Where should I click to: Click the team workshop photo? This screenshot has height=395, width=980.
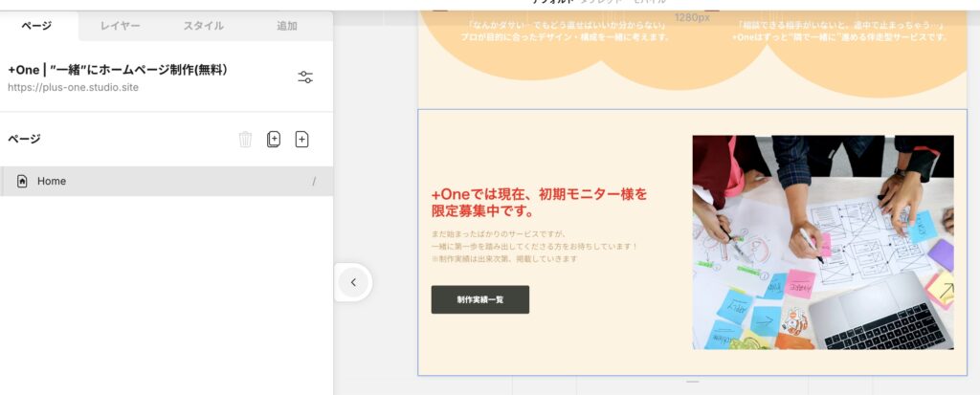click(823, 243)
